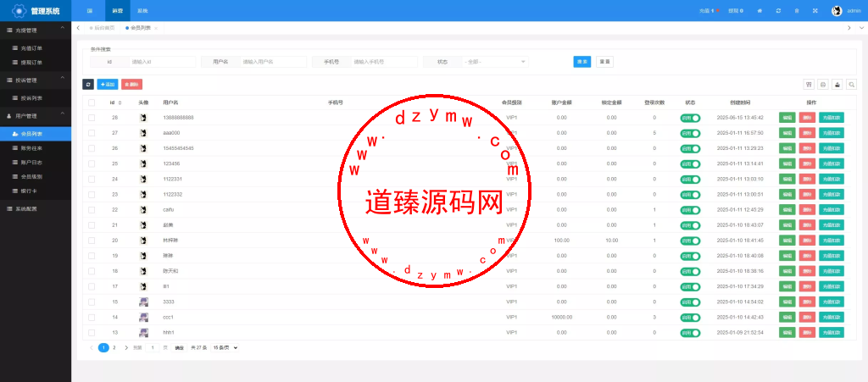This screenshot has height=382, width=868.
Task: Close the 会员列表 tab
Action: coord(156,28)
